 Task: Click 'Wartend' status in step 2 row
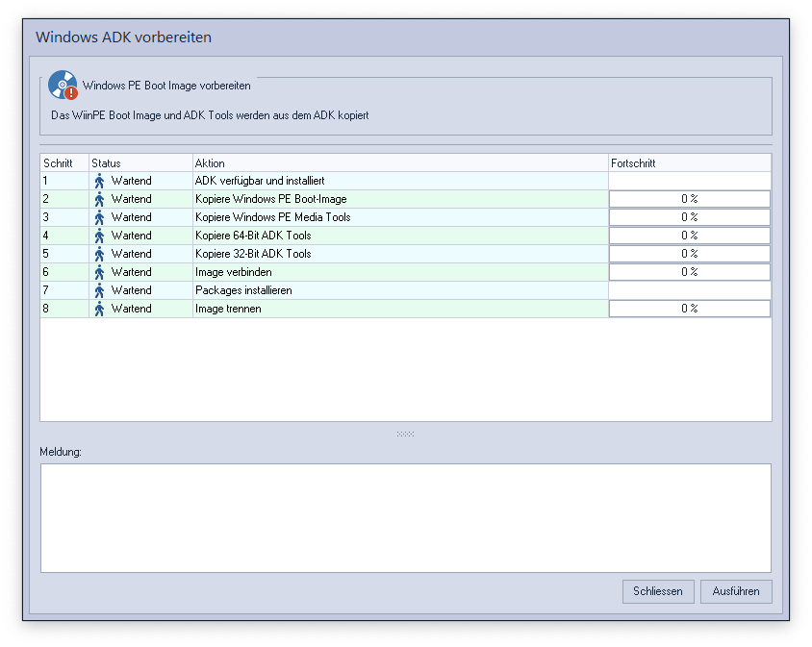pos(132,199)
